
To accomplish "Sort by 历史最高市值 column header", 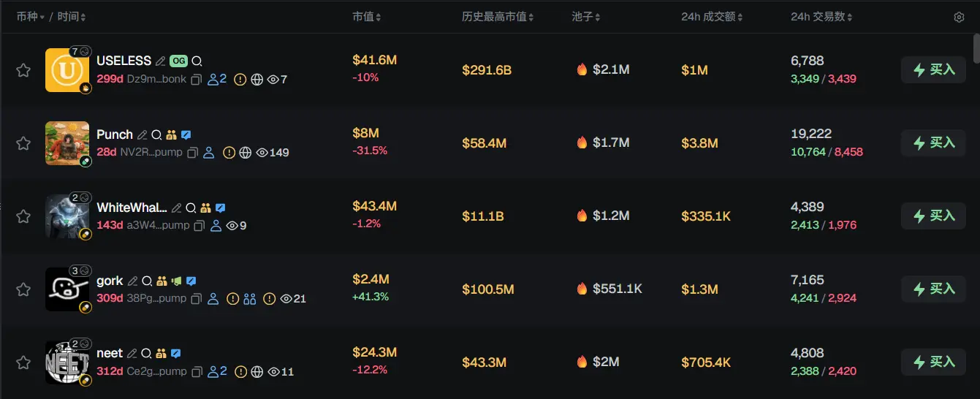I will coord(497,17).
